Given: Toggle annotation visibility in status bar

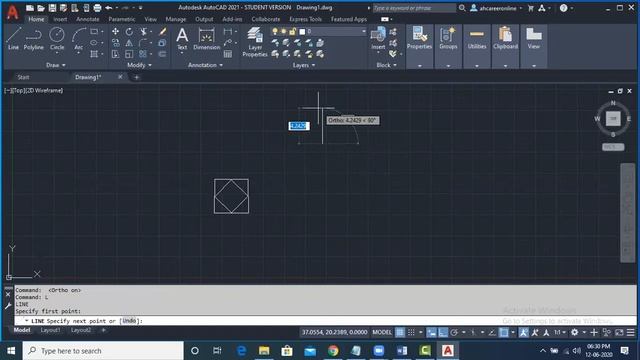Looking at the screenshot, I should point(524,333).
